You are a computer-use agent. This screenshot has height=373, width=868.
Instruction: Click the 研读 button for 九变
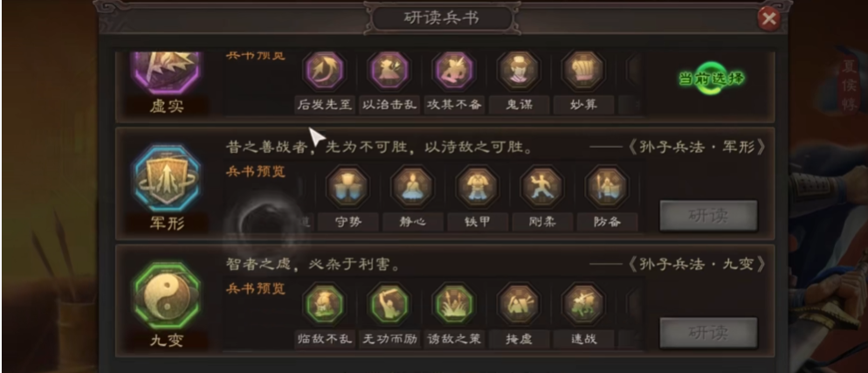(708, 333)
